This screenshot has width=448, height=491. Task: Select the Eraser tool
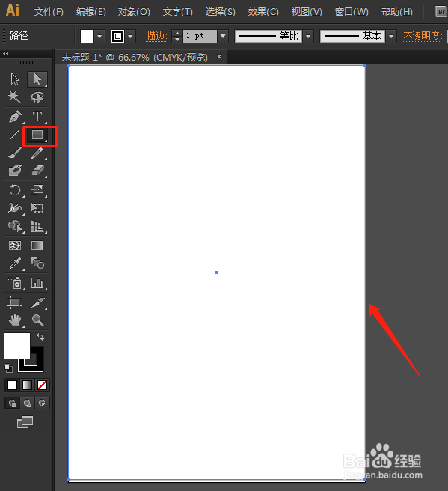(x=37, y=171)
